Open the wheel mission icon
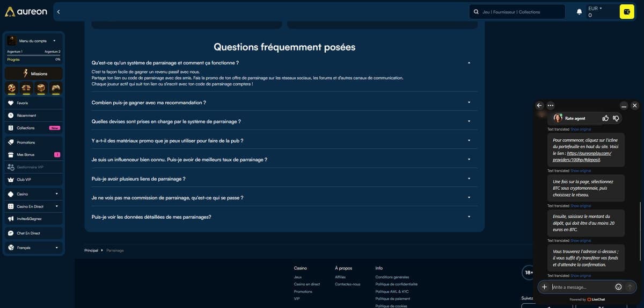Viewport: 644px width, 308px height. [x=11, y=88]
